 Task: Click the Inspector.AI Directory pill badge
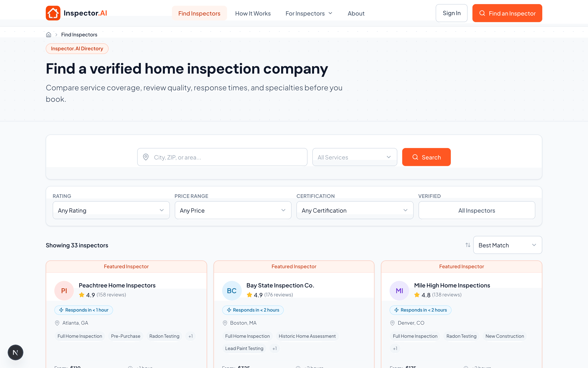click(x=77, y=48)
